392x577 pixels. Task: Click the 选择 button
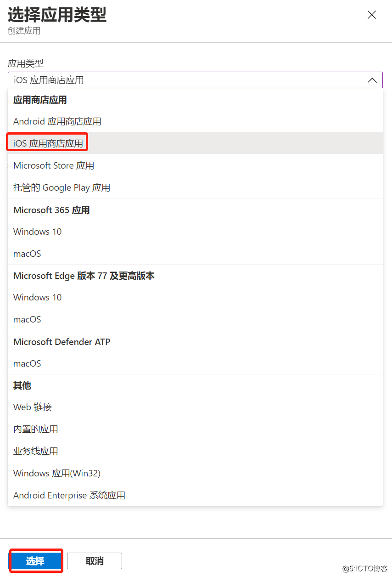(x=35, y=561)
